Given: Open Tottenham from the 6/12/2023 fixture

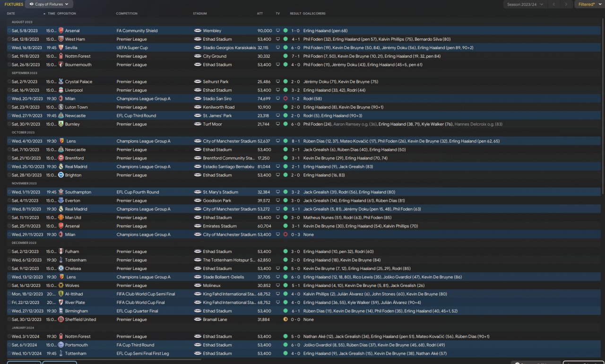Looking at the screenshot, I should tap(76, 260).
